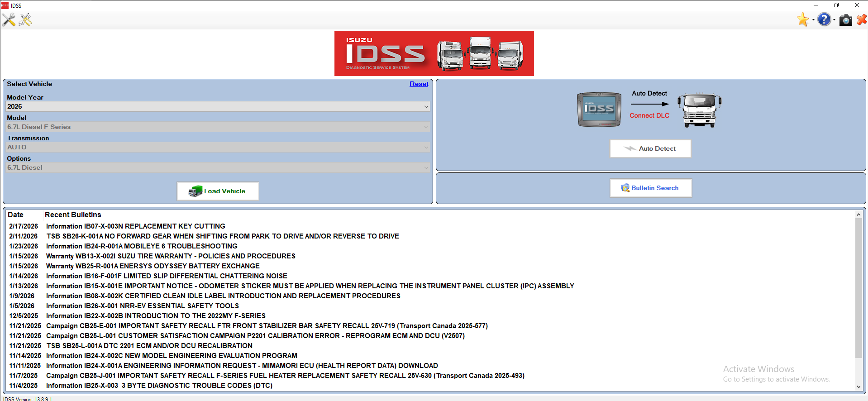The height and width of the screenshot is (401, 868).
Task: Expand the dropdown arrow beside help icon
Action: point(834,20)
